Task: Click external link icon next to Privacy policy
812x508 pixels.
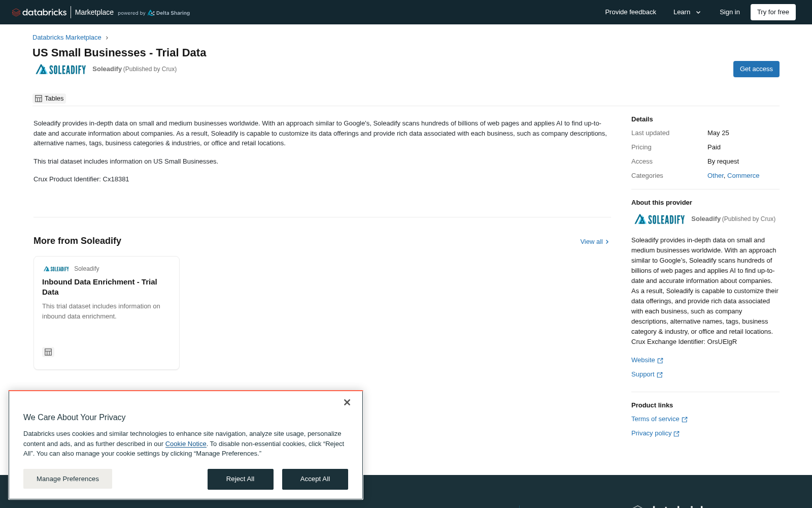Action: (676, 434)
